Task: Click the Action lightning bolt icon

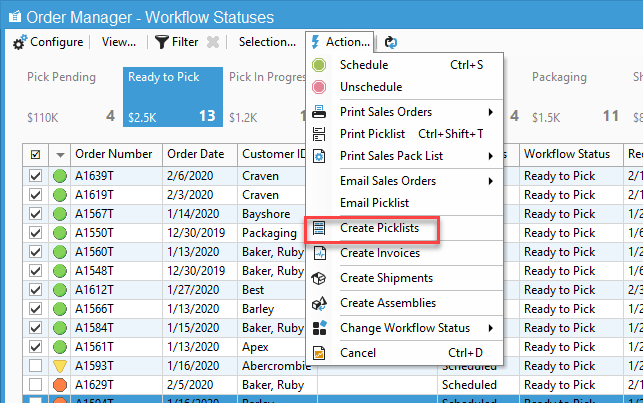Action: (315, 42)
